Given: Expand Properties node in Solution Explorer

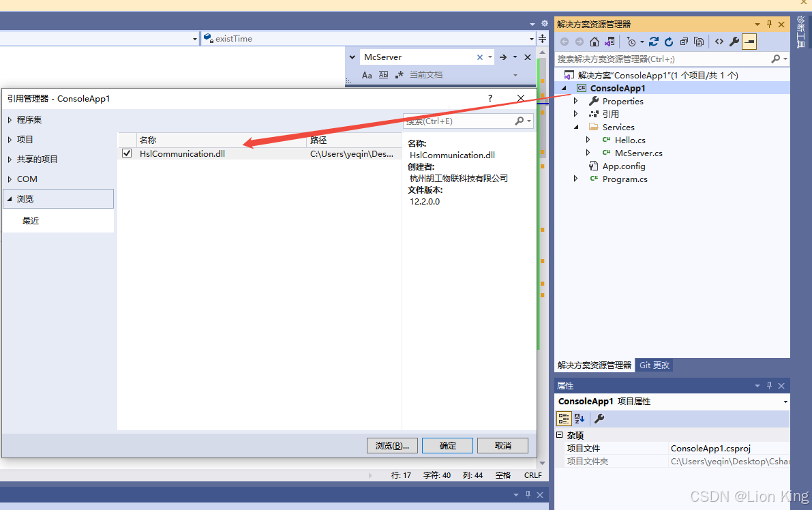Looking at the screenshot, I should tap(576, 101).
